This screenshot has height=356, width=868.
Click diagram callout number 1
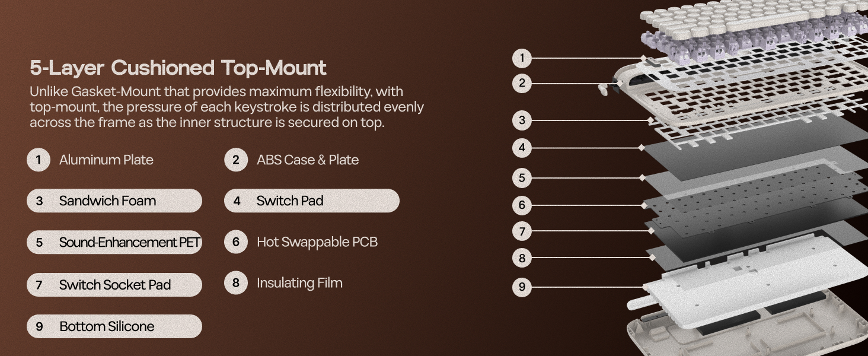click(x=522, y=58)
